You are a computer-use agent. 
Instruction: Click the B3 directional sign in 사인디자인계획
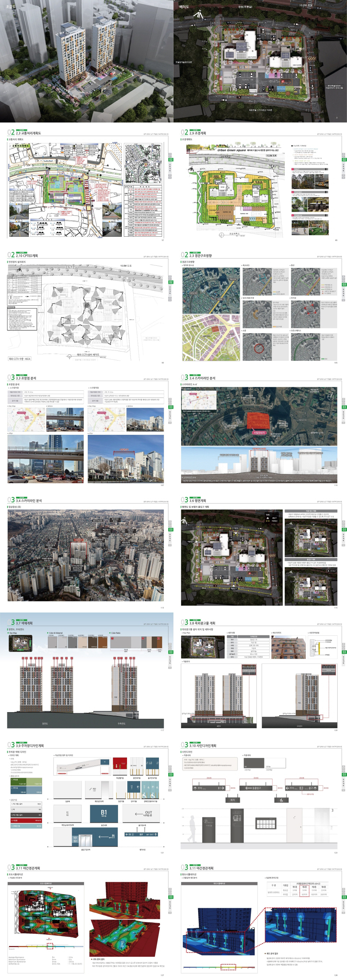point(301,788)
